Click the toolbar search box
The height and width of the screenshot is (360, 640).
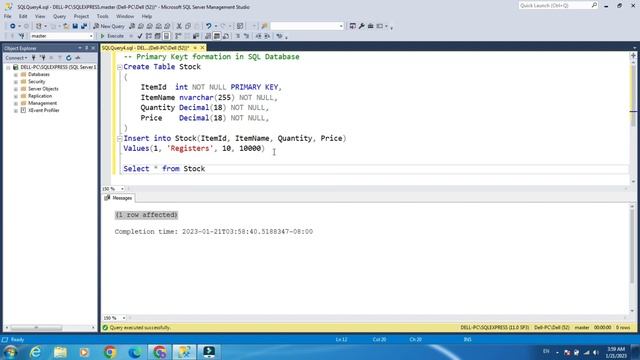tap(307, 26)
